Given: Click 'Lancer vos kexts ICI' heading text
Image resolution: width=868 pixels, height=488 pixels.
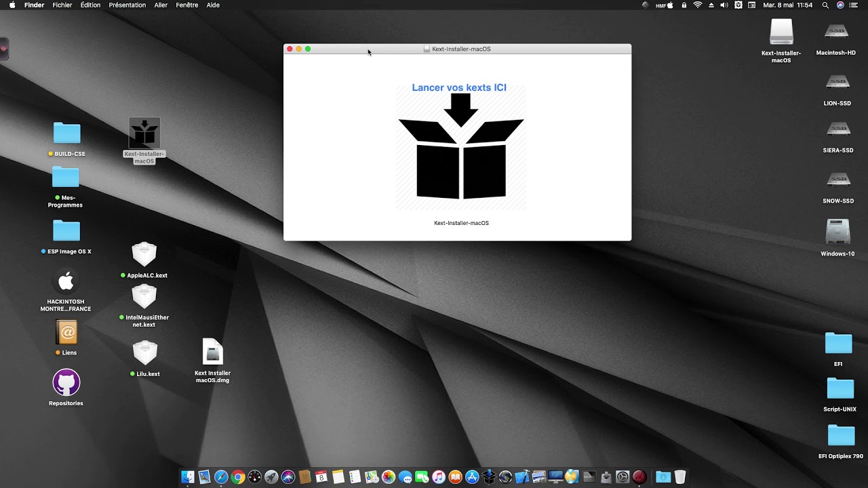Looking at the screenshot, I should coord(459,87).
